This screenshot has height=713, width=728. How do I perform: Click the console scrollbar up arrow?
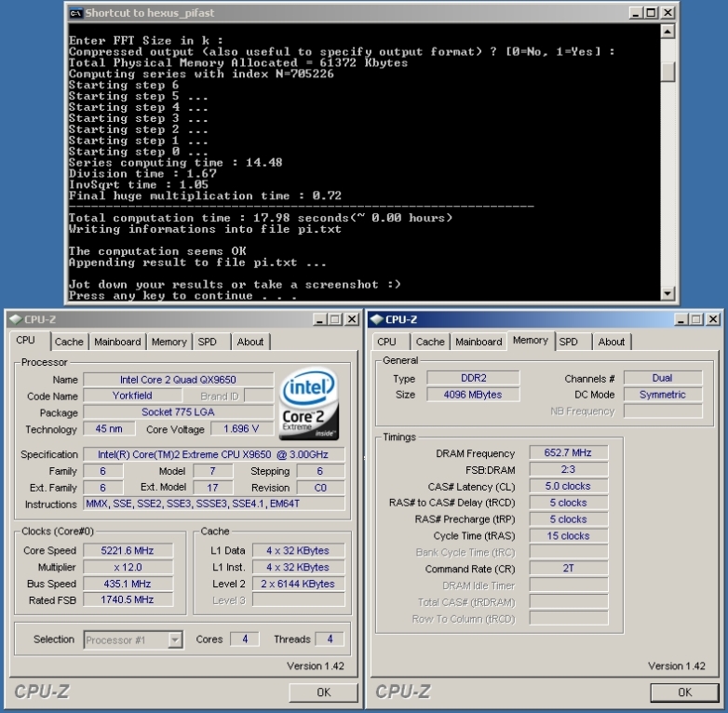(x=667, y=32)
